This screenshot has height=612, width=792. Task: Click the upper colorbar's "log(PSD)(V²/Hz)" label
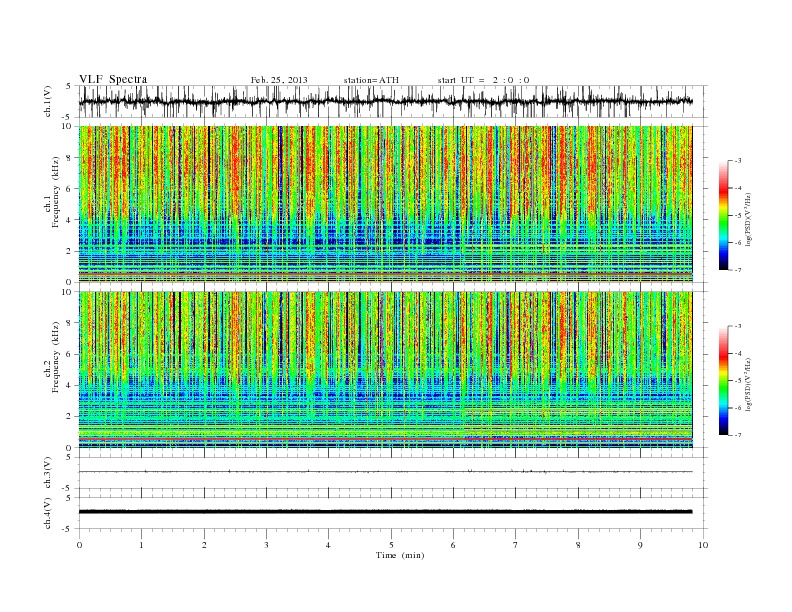pyautogui.click(x=749, y=220)
